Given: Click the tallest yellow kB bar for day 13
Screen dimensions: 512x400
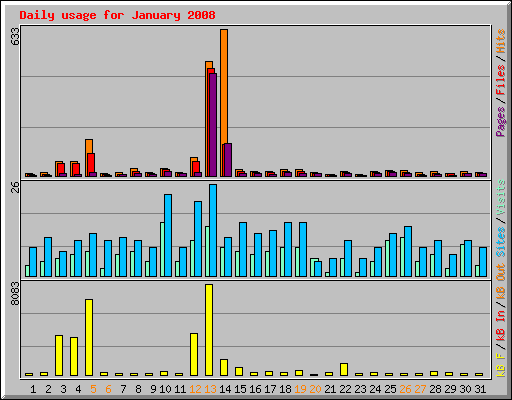Looking at the screenshot, I should [x=209, y=330].
